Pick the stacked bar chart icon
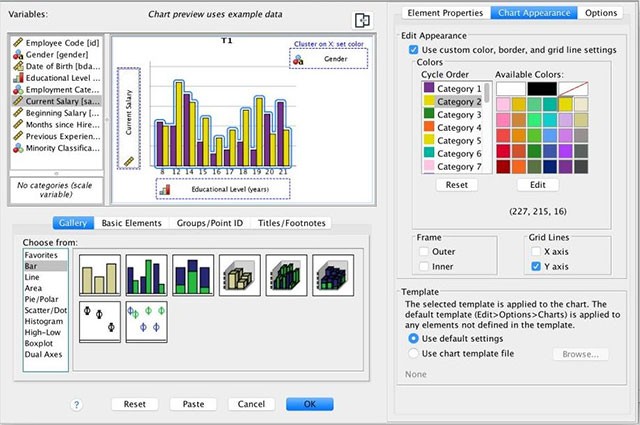Image resolution: width=640 pixels, height=425 pixels. click(x=193, y=274)
